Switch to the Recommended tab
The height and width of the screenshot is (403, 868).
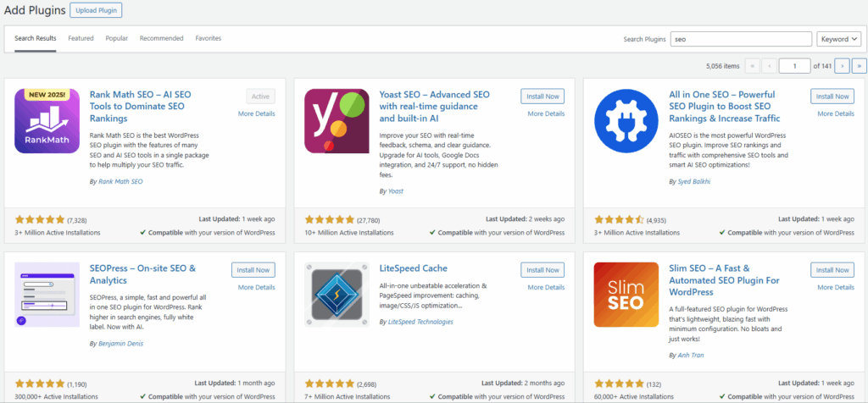tap(162, 38)
